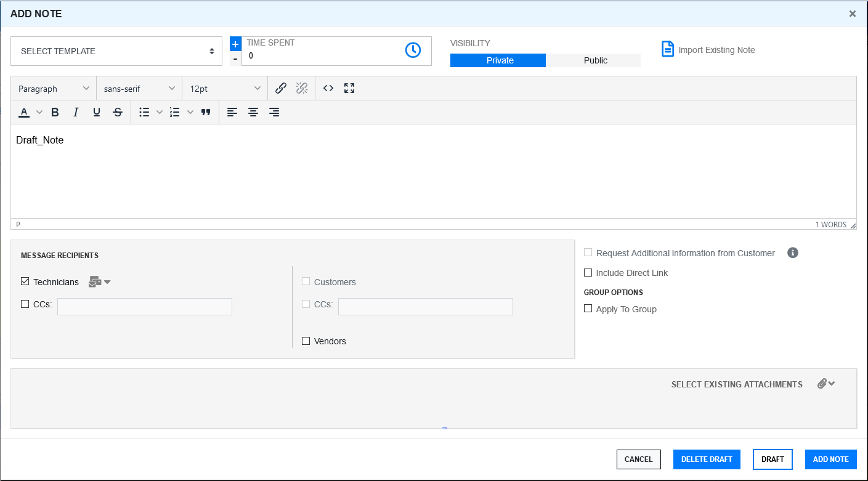Uncheck the Technicians checkbox
This screenshot has width=868, height=481.
[x=25, y=281]
